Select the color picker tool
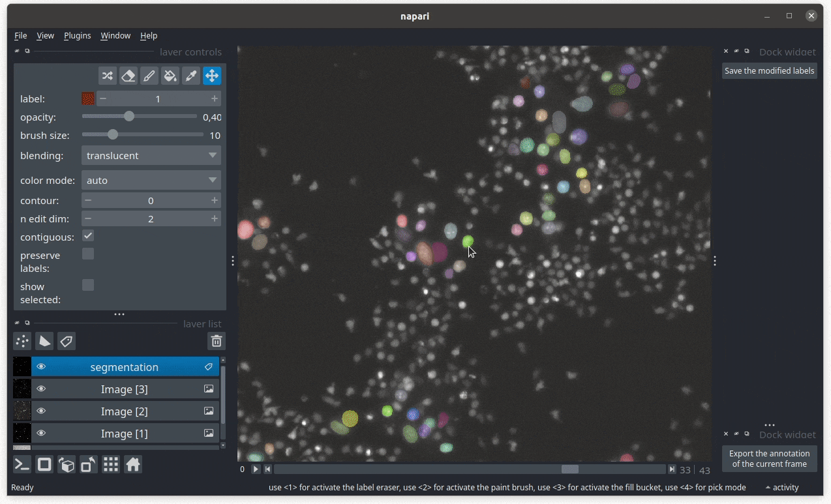Screen dimensions: 831x504 (x=191, y=76)
